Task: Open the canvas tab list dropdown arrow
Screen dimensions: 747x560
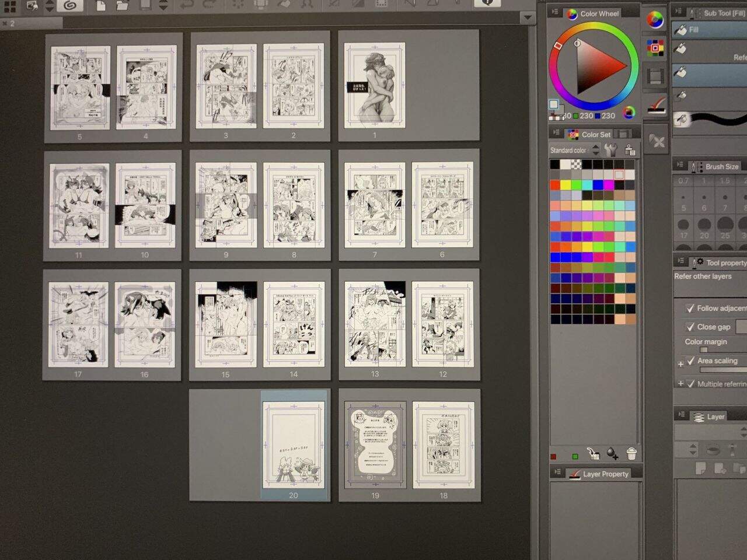Action: pyautogui.click(x=528, y=17)
